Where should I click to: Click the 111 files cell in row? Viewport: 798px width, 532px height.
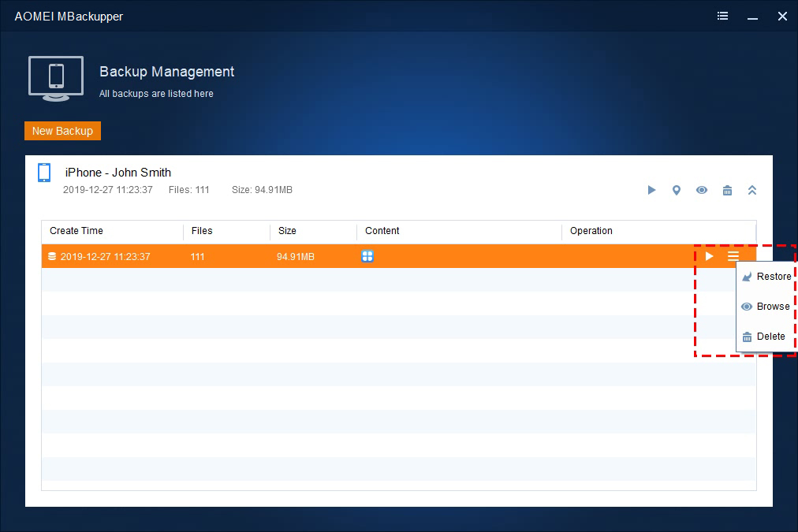(197, 257)
